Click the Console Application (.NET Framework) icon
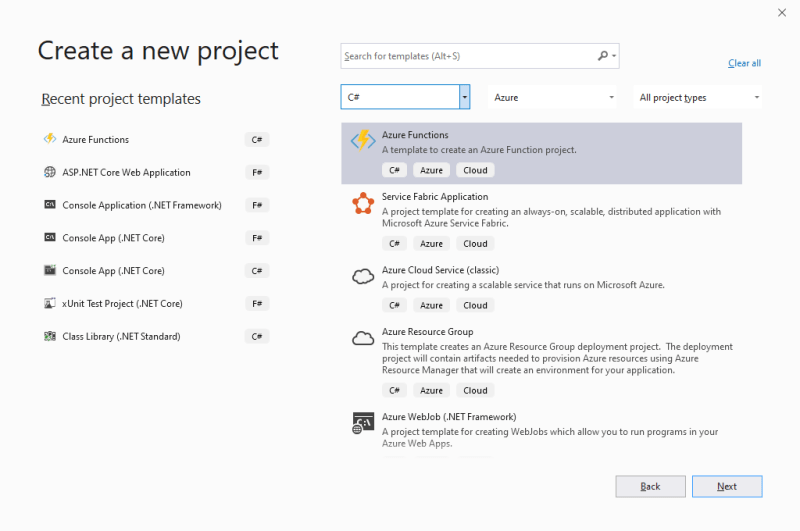 (x=49, y=205)
